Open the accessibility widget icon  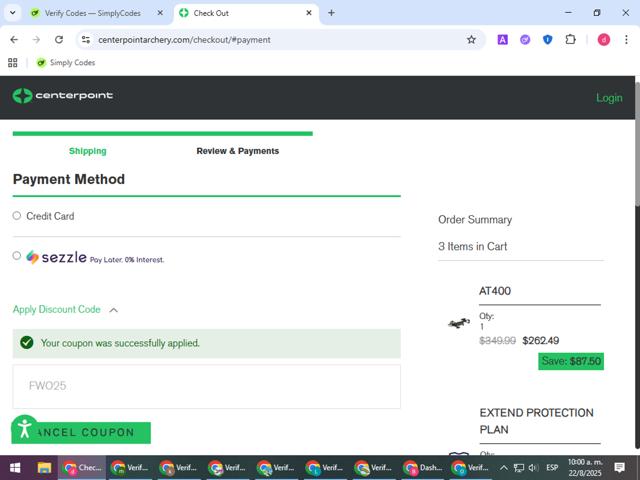pos(24,429)
